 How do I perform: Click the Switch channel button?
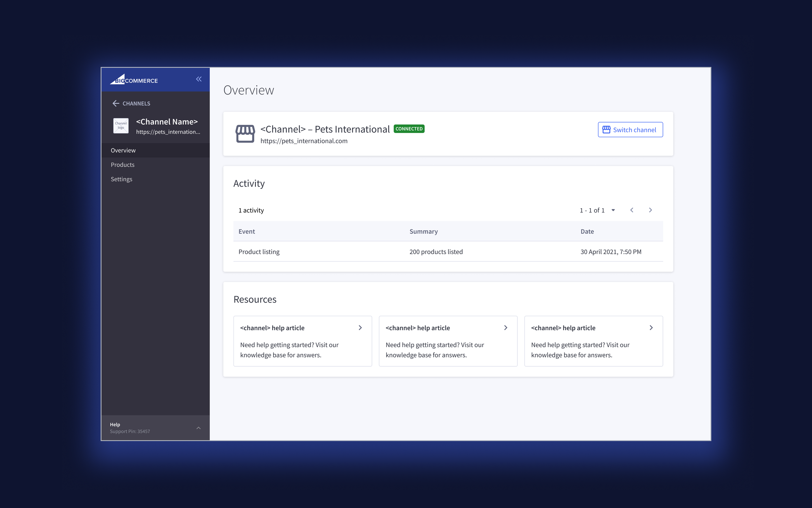click(630, 130)
